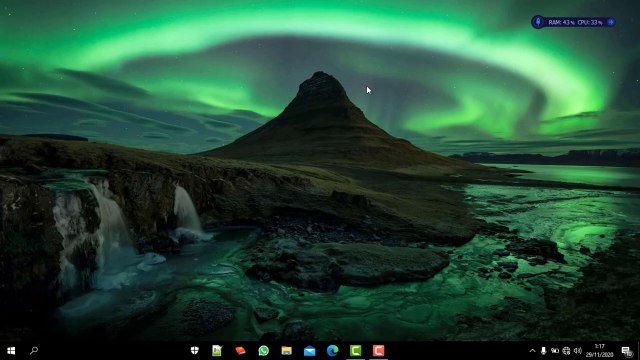The image size is (640, 360).
Task: Switch to the green Camtasia taskbar app
Action: coord(356,350)
